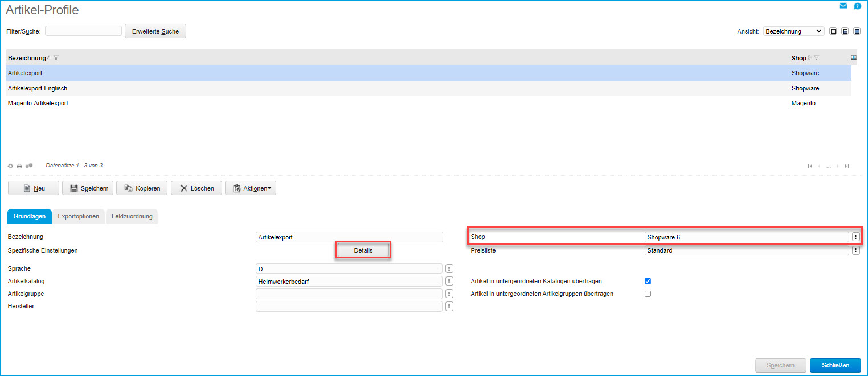Open list settings via the gears icon
Image resolution: width=868 pixels, height=376 pixels.
click(x=28, y=166)
